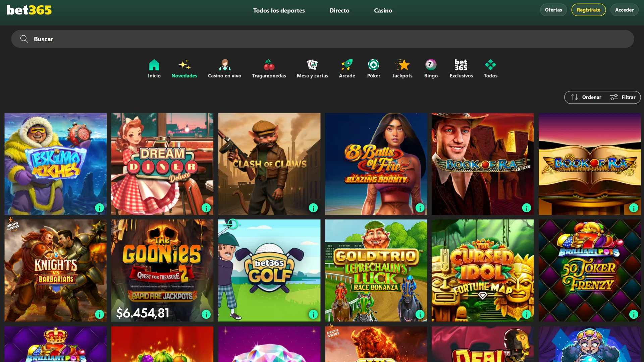This screenshot has height=362, width=644.
Task: Show info for The Cursed Idol
Action: pyautogui.click(x=527, y=314)
